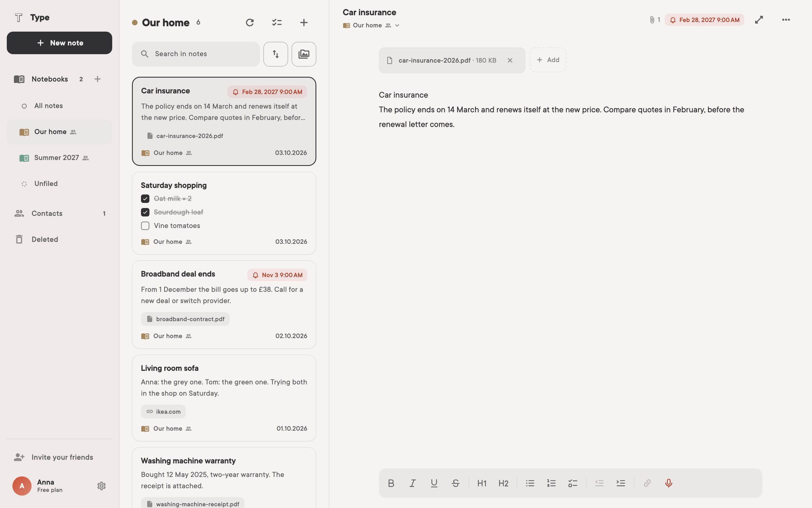The height and width of the screenshot is (508, 812).
Task: Open sort order for notes
Action: (x=275, y=54)
